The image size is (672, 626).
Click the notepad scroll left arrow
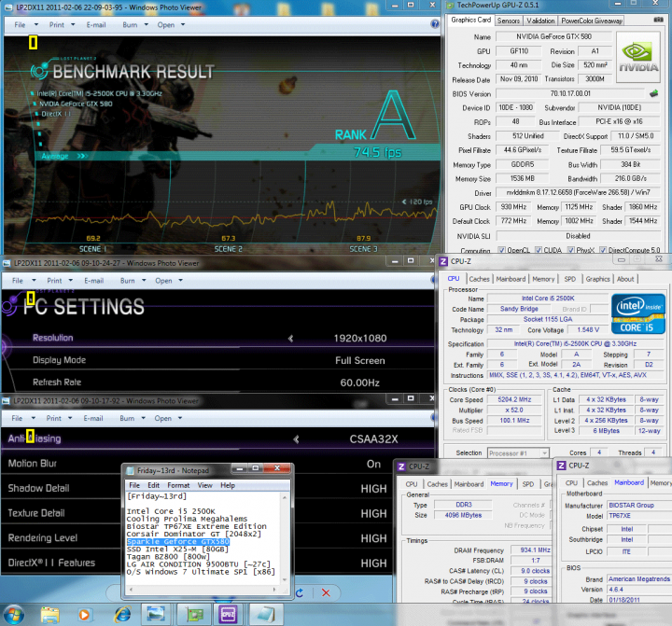pos(131,590)
